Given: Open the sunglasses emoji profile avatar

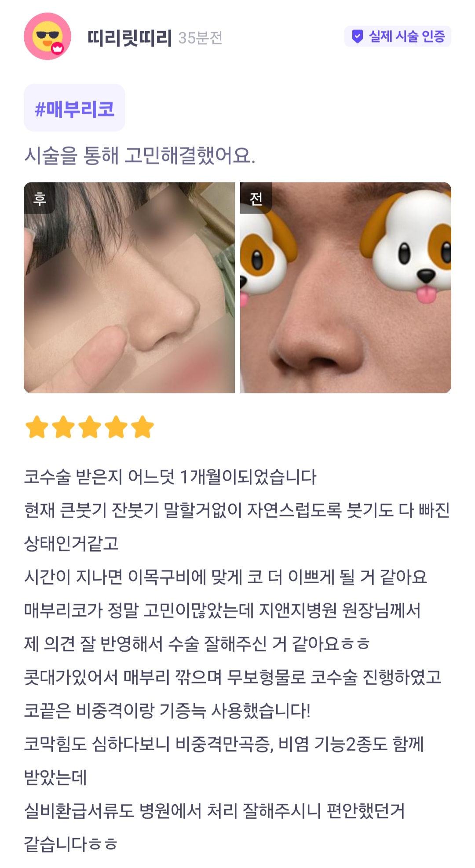Looking at the screenshot, I should (x=47, y=36).
